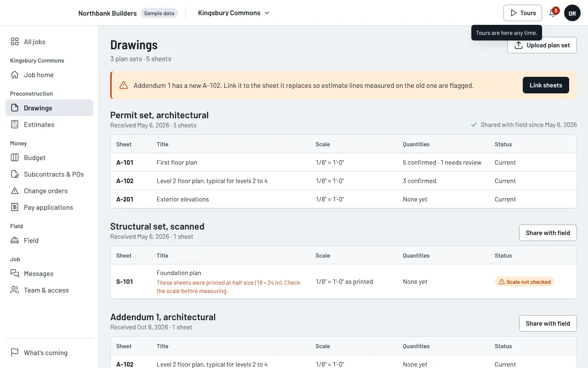
Task: Open notifications bell with 3 badge
Action: pyautogui.click(x=553, y=13)
